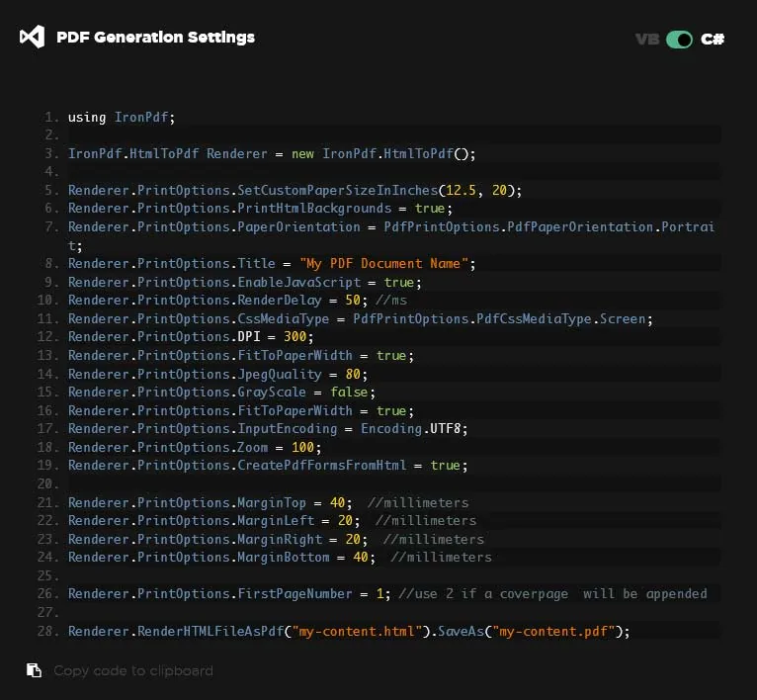Screen dimensions: 757x700
Task: Click the 'PDF Generation Settings' title
Action: click(x=155, y=38)
